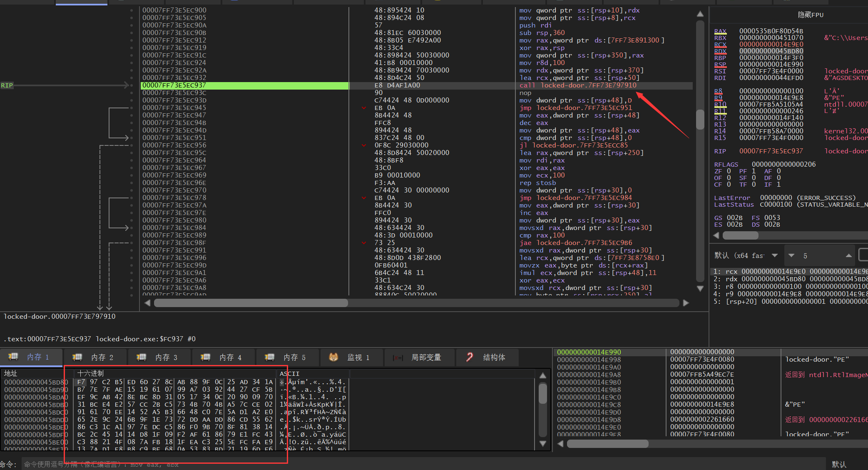This screenshot has height=470, width=868.
Task: Click the 监视 1 tab's watch icon
Action: click(333, 357)
